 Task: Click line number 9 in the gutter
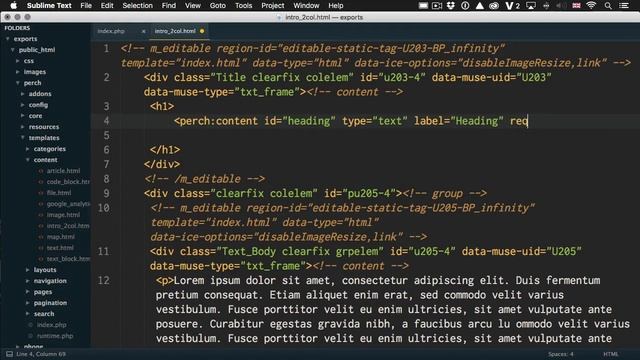[x=106, y=193]
